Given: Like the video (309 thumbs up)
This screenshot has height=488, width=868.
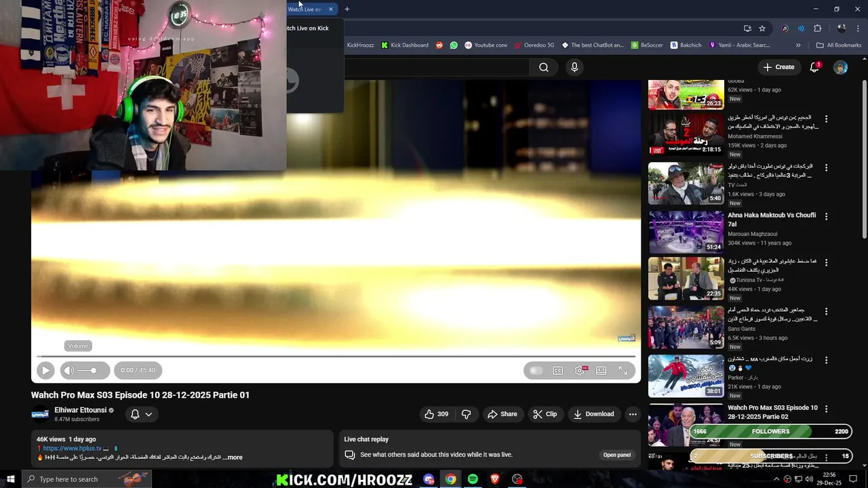Looking at the screenshot, I should tap(436, 414).
